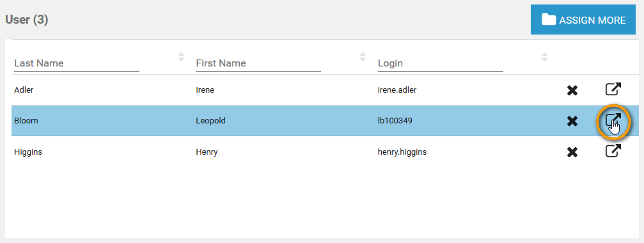The width and height of the screenshot is (644, 243).
Task: Select the highlighted Bloom row
Action: (x=325, y=121)
